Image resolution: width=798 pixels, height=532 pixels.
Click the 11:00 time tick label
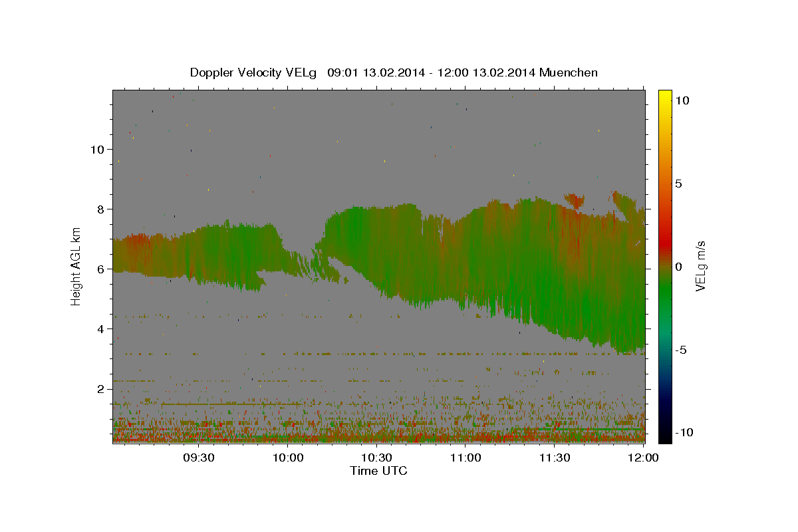[x=465, y=458]
